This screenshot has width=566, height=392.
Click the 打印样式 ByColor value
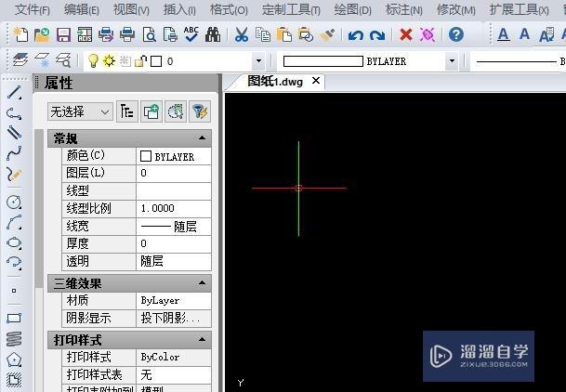pyautogui.click(x=174, y=357)
